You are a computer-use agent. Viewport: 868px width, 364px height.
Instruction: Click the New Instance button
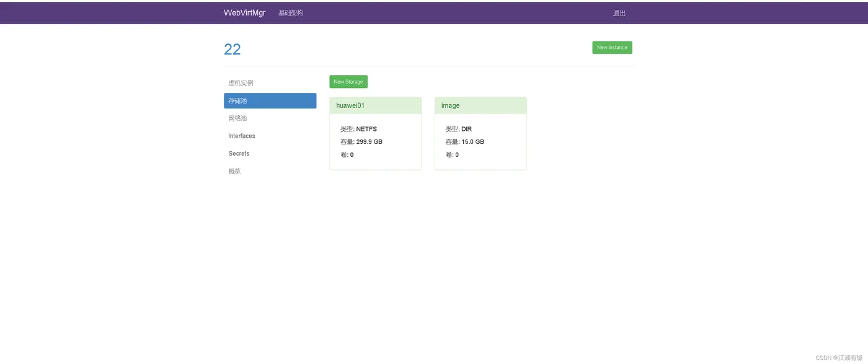612,48
